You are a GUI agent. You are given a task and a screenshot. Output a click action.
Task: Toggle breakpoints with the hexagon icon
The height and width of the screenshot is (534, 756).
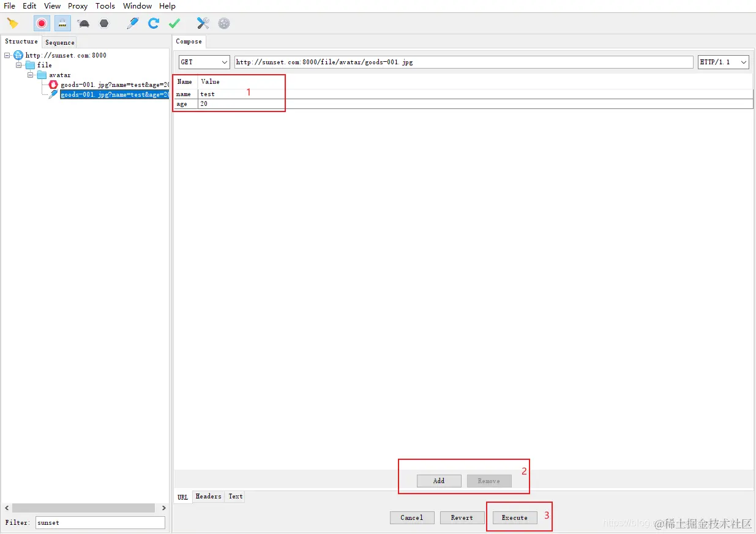(104, 23)
